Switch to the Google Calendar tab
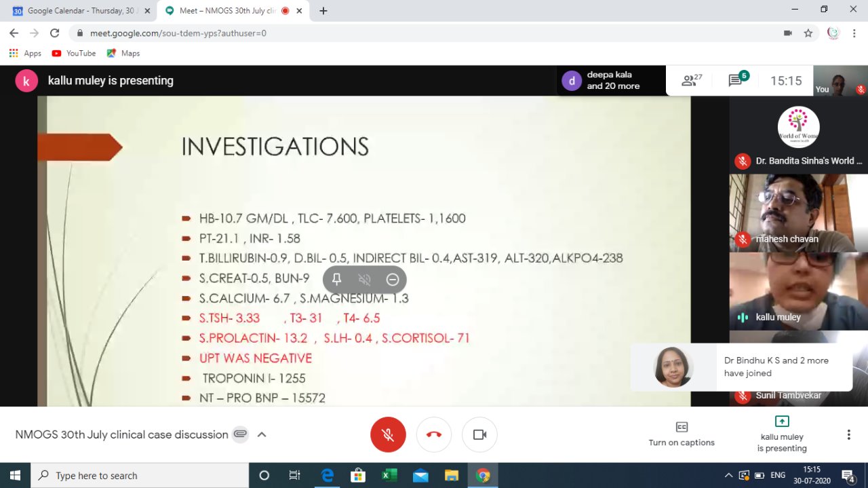Screen dimensions: 868x488 coord(81,11)
